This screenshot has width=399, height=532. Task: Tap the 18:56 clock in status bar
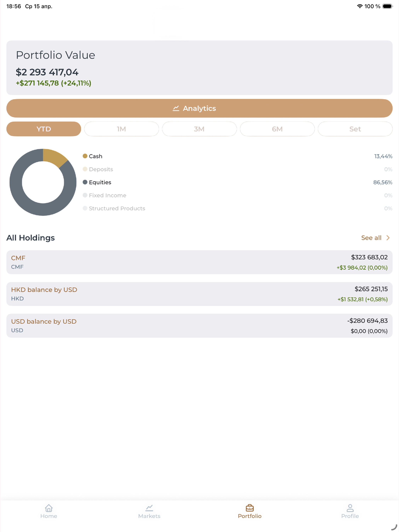[x=14, y=6]
